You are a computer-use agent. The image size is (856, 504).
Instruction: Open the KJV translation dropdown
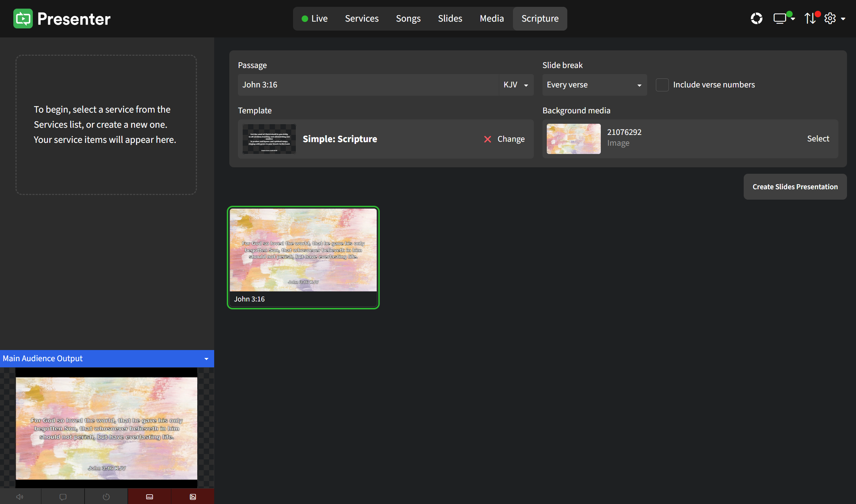tap(516, 85)
